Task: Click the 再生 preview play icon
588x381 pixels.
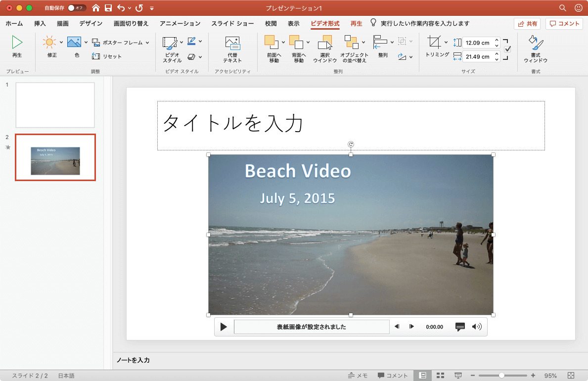Action: 17,43
